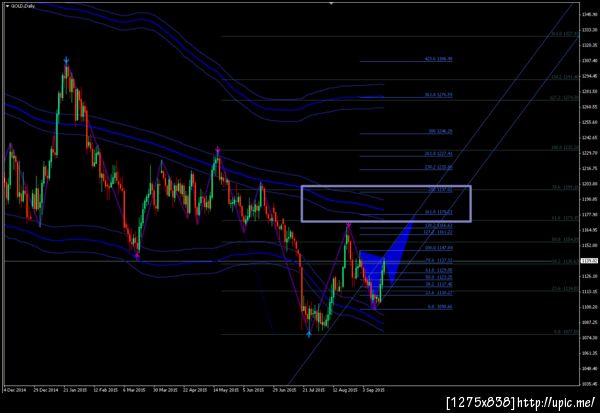Image resolution: width=600 pixels, height=413 pixels.
Task: Select the blue arrow marker above the January 2015 peak
Action: point(66,60)
